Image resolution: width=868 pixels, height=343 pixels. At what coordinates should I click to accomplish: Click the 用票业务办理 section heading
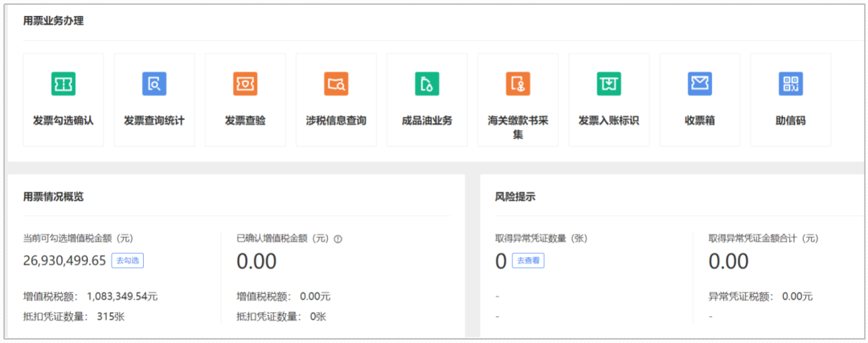(53, 22)
